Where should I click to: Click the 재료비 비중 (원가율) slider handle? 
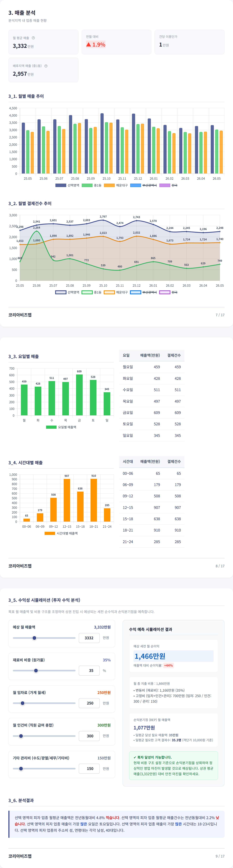(x=36, y=671)
